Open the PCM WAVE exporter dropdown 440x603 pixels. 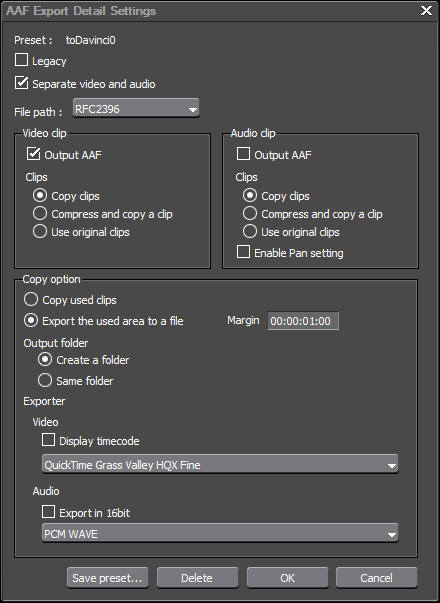(220, 533)
